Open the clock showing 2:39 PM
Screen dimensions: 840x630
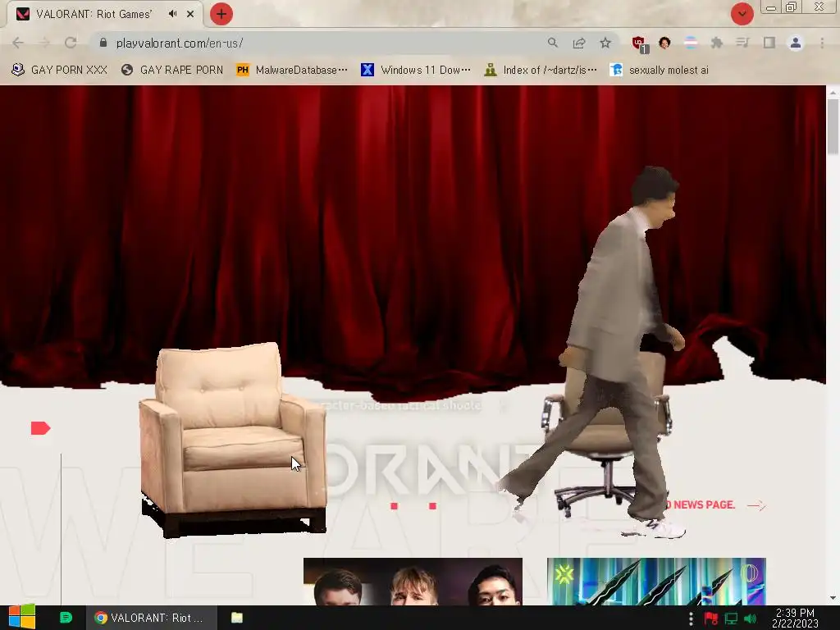(795, 618)
